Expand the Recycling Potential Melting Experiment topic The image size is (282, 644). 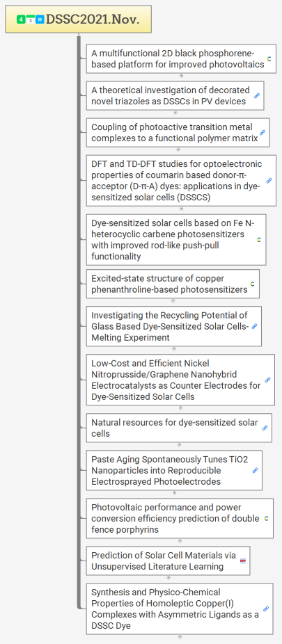point(174,348)
